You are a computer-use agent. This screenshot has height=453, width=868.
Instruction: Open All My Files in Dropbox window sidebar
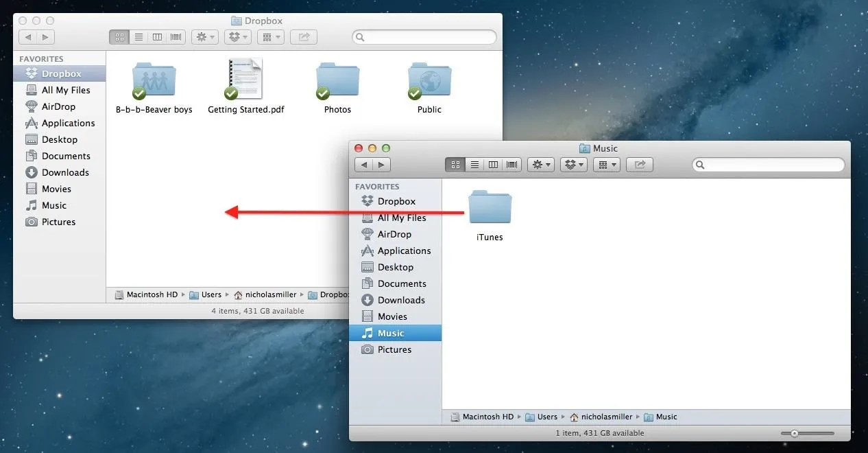click(x=60, y=90)
